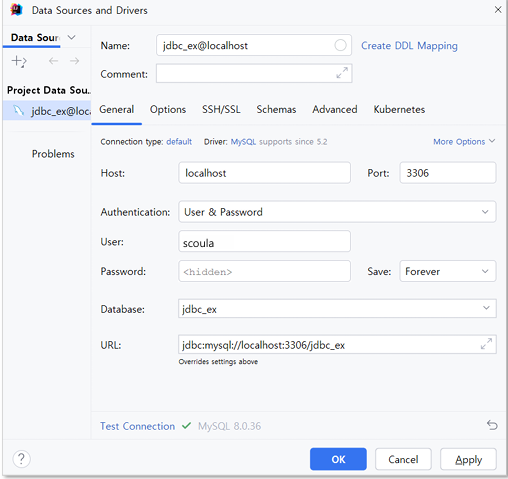The image size is (508, 479).
Task: Open the Database combo box dropdown arrow
Action: click(x=486, y=308)
